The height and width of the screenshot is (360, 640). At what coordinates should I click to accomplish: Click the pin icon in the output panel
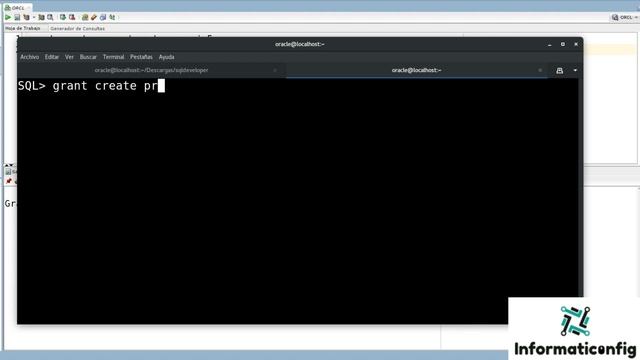tap(9, 181)
